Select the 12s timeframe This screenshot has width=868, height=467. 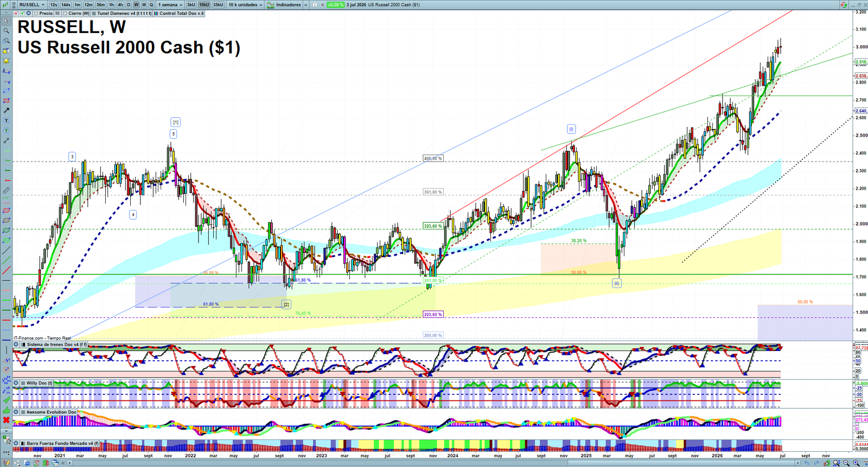[x=54, y=5]
